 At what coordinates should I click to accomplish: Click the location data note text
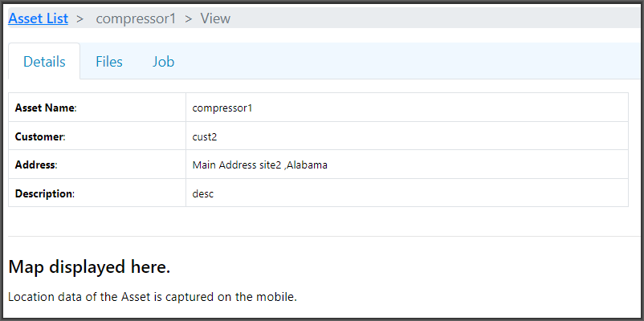click(x=153, y=297)
